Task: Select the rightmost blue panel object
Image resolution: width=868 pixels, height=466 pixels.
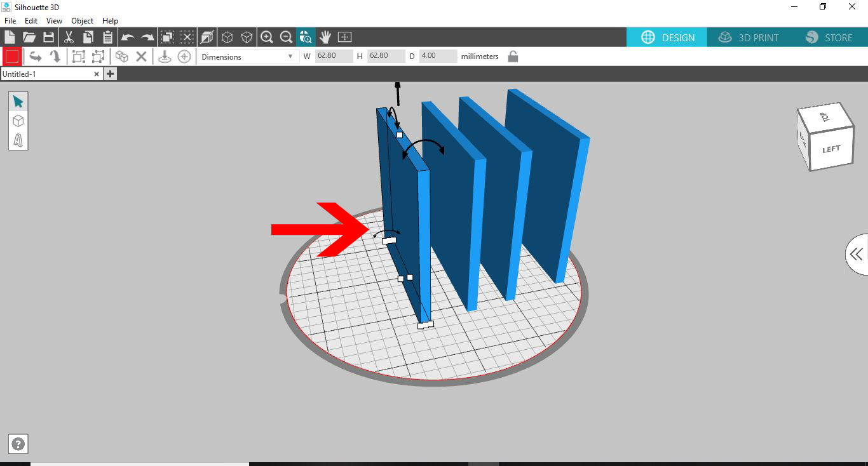Action: point(548,184)
